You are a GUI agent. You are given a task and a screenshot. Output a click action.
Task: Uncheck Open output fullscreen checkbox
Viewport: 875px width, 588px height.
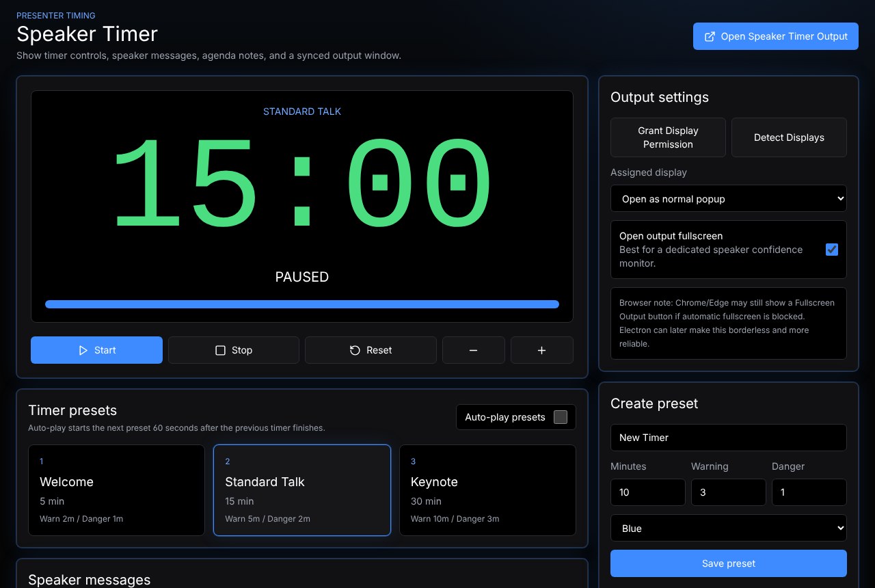[x=832, y=250]
